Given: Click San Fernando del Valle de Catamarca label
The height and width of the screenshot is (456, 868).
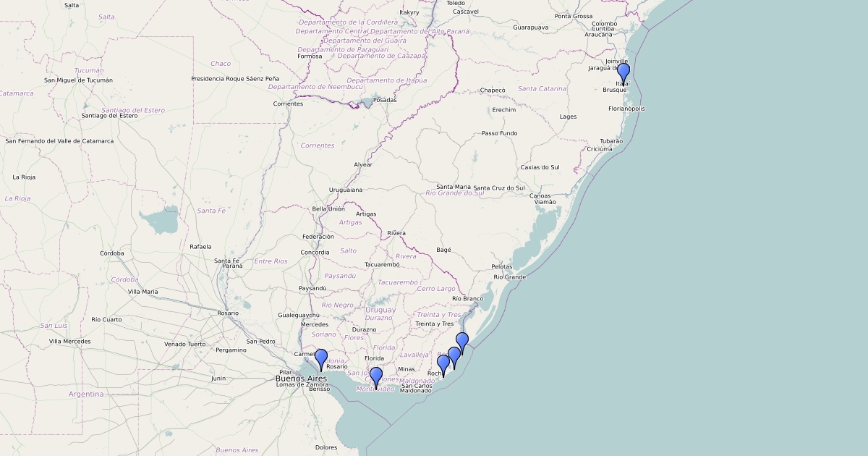Looking at the screenshot, I should click(59, 141).
